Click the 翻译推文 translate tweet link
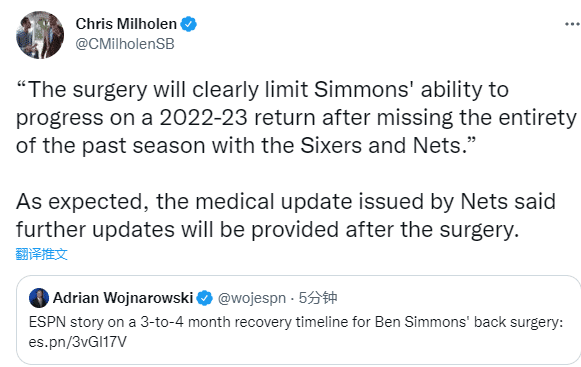Image resolution: width=581 pixels, height=367 pixels. pos(42,254)
